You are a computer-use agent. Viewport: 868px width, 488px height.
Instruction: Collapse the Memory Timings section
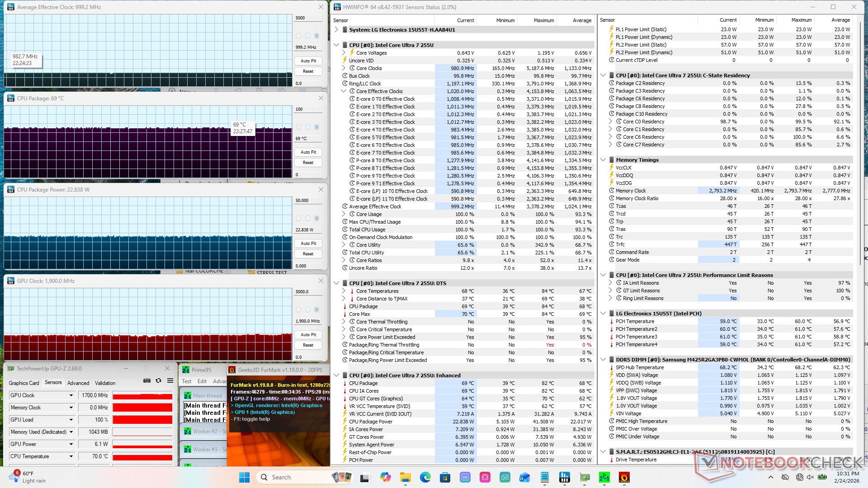(x=603, y=160)
